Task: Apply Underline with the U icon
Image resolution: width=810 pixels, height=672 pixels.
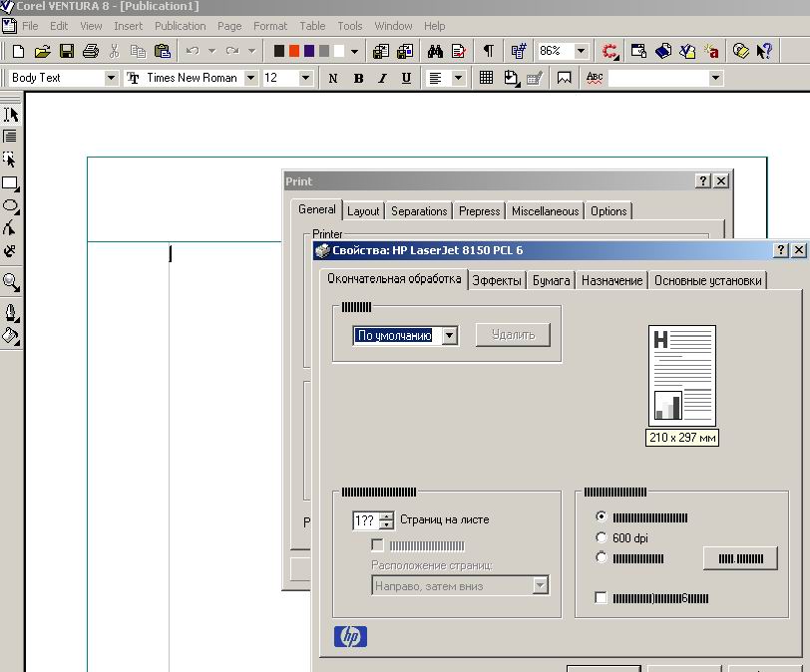Action: pyautogui.click(x=407, y=79)
